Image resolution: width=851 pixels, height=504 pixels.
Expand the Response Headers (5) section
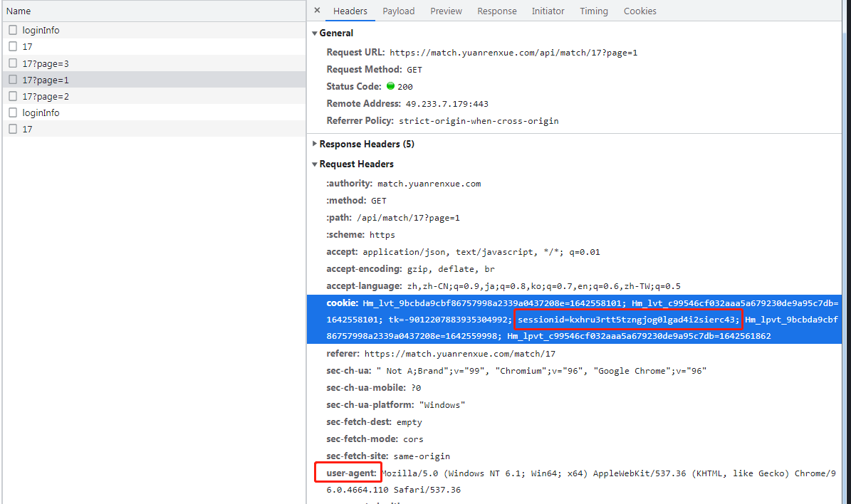tap(315, 144)
